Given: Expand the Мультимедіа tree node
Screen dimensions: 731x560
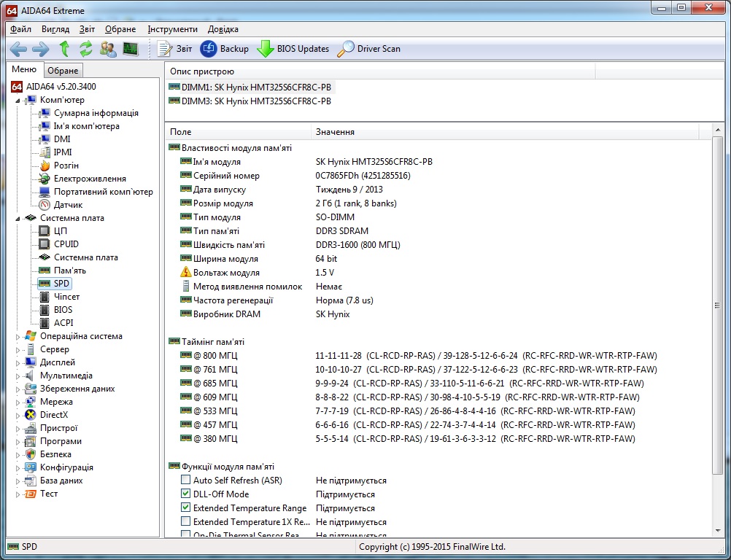Looking at the screenshot, I should coord(18,376).
